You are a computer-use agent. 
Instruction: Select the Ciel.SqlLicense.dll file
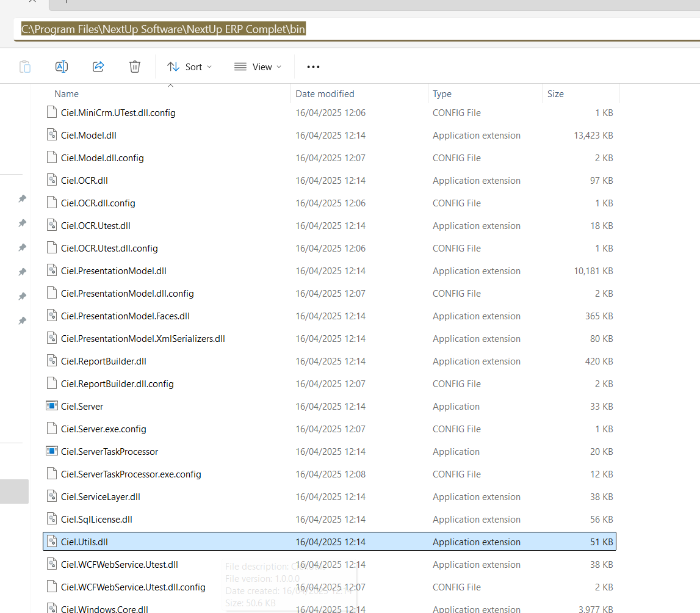tap(96, 520)
